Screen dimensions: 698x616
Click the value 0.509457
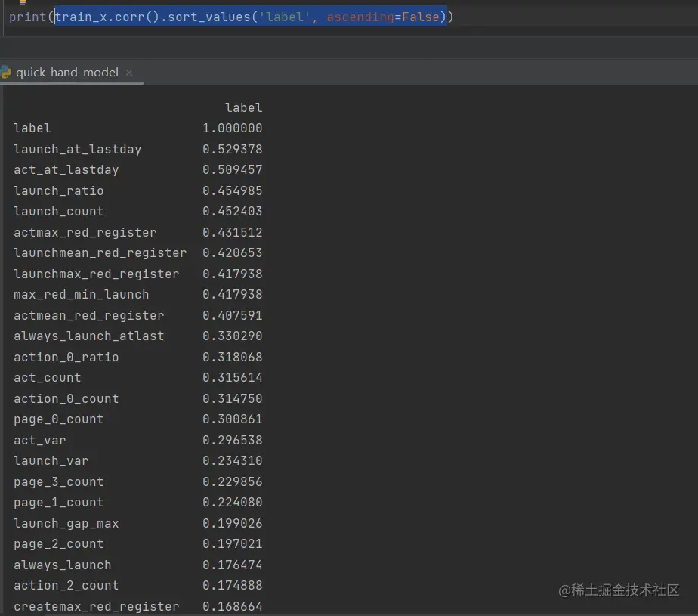pos(233,170)
